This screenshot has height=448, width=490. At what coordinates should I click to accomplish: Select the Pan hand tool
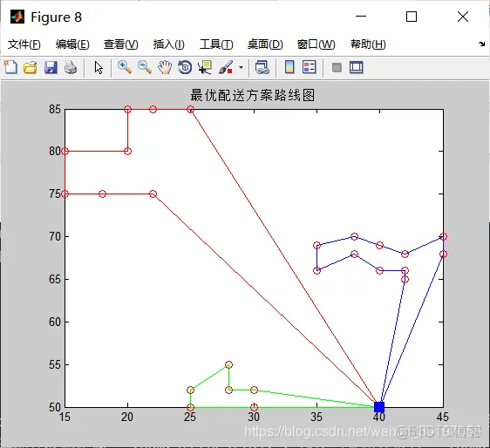(165, 67)
